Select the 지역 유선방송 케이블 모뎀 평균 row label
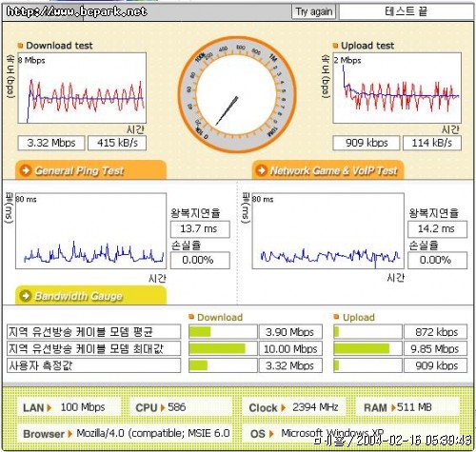 pos(93,332)
